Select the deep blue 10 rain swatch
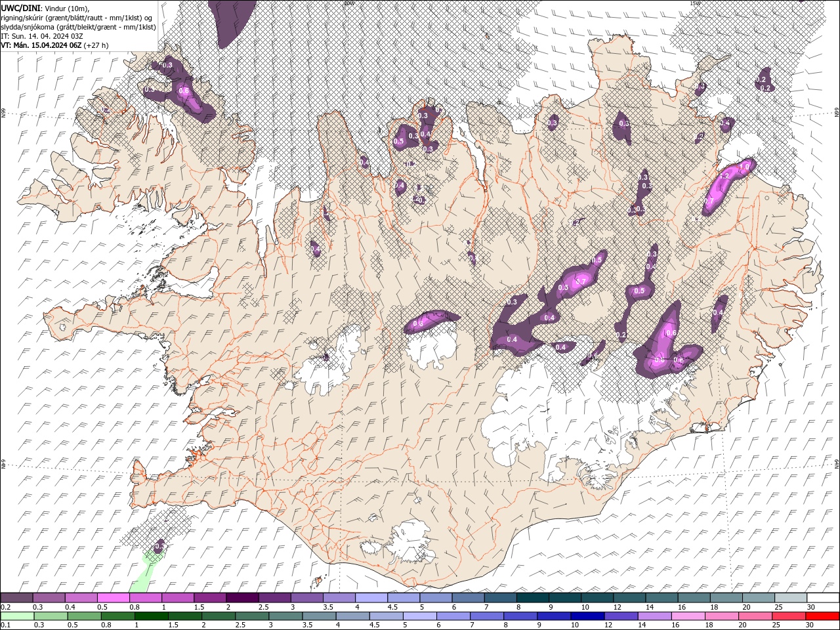 [587, 616]
